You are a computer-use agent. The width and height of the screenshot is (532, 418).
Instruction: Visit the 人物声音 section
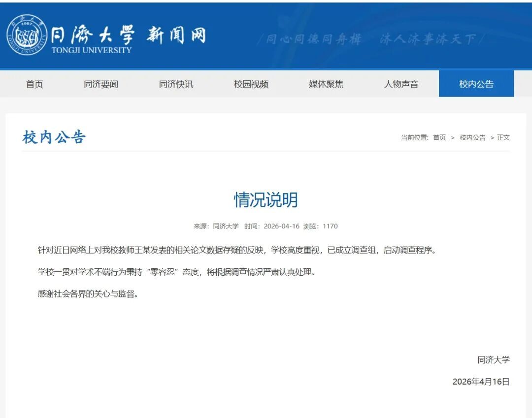401,84
